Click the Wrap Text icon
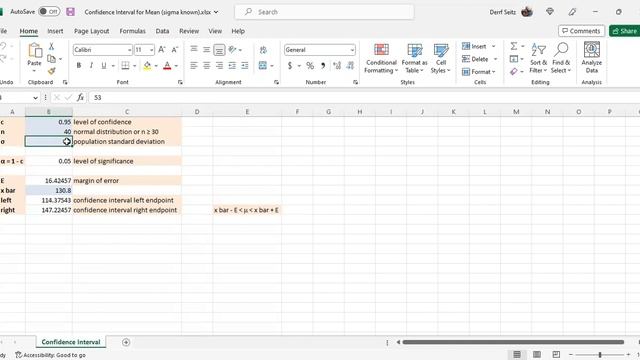Image resolution: width=640 pixels, height=360 pixels. point(263,50)
